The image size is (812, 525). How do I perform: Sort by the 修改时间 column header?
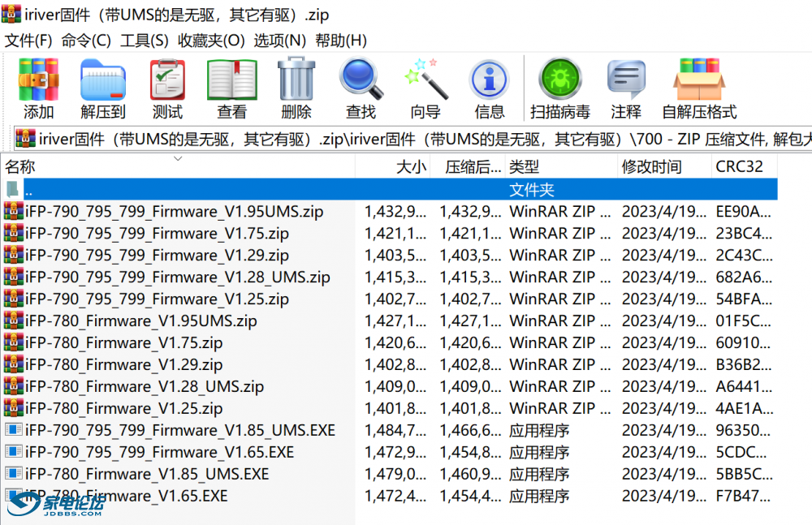[664, 166]
